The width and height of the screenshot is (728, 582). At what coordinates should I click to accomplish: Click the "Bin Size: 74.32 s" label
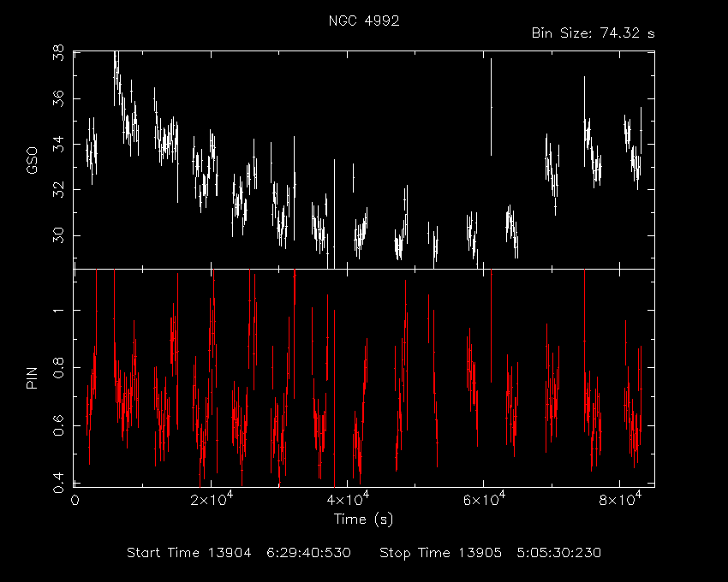(x=593, y=33)
